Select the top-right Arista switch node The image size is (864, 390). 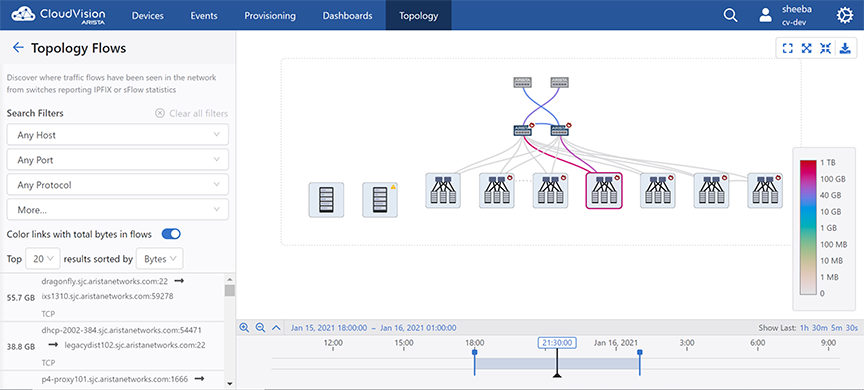click(x=559, y=83)
